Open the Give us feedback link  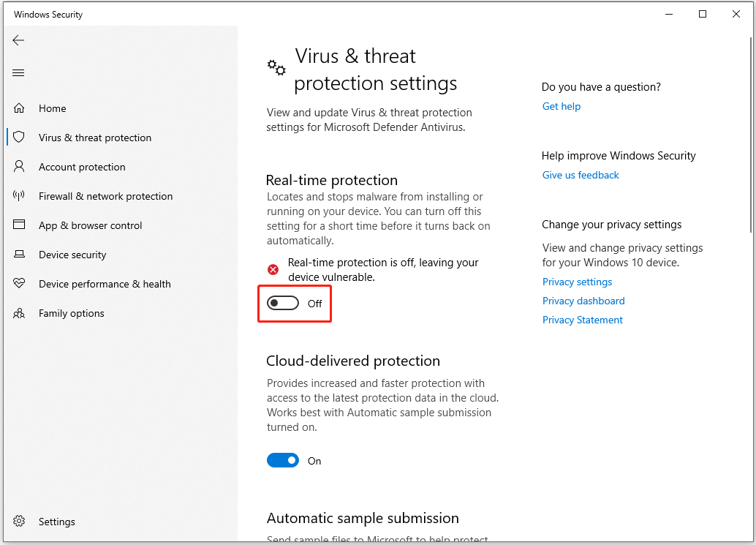click(581, 175)
